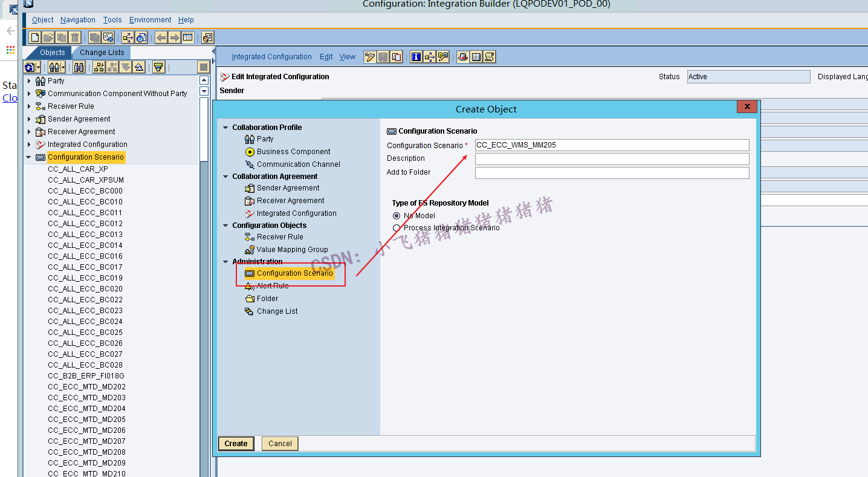Close the Create Object dialog
The image size is (868, 477).
[x=747, y=107]
